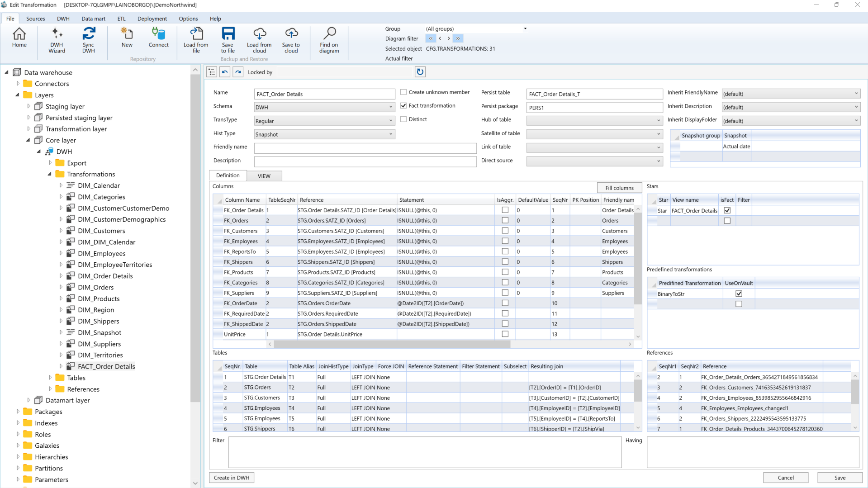Screen dimensions: 868x488
Task: Click the Description input field
Action: 365,161
